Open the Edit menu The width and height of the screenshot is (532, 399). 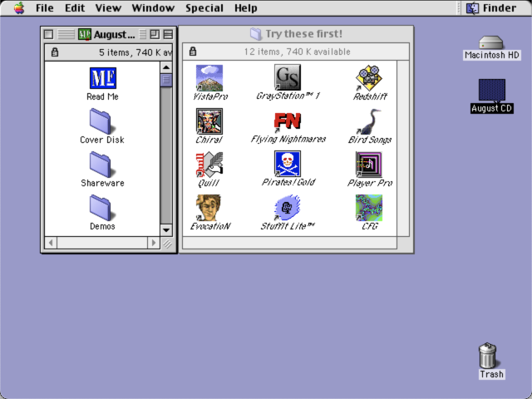(x=75, y=7)
